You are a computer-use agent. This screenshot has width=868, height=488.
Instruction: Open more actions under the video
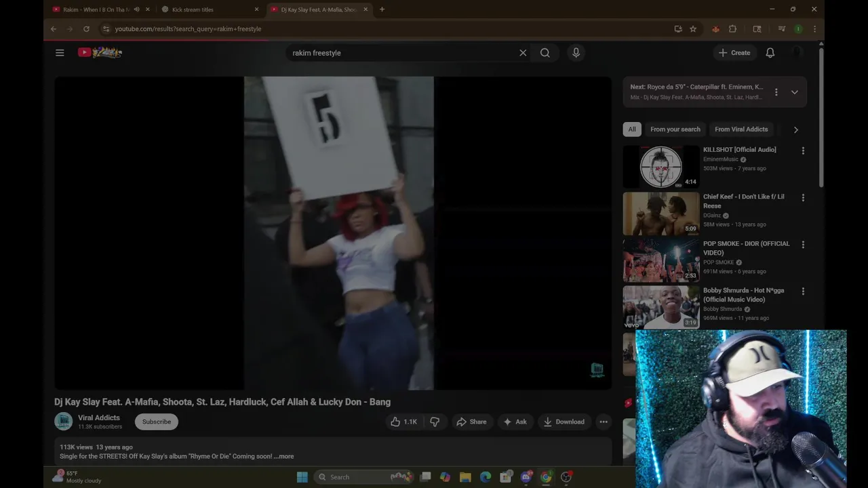[x=604, y=422]
